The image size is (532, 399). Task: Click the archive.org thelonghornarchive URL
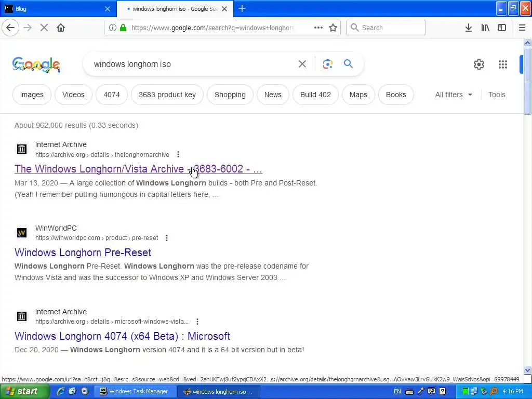(102, 155)
